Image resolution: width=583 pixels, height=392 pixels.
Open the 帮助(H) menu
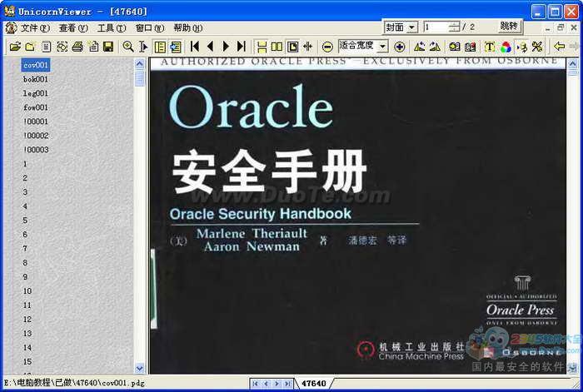coord(187,27)
